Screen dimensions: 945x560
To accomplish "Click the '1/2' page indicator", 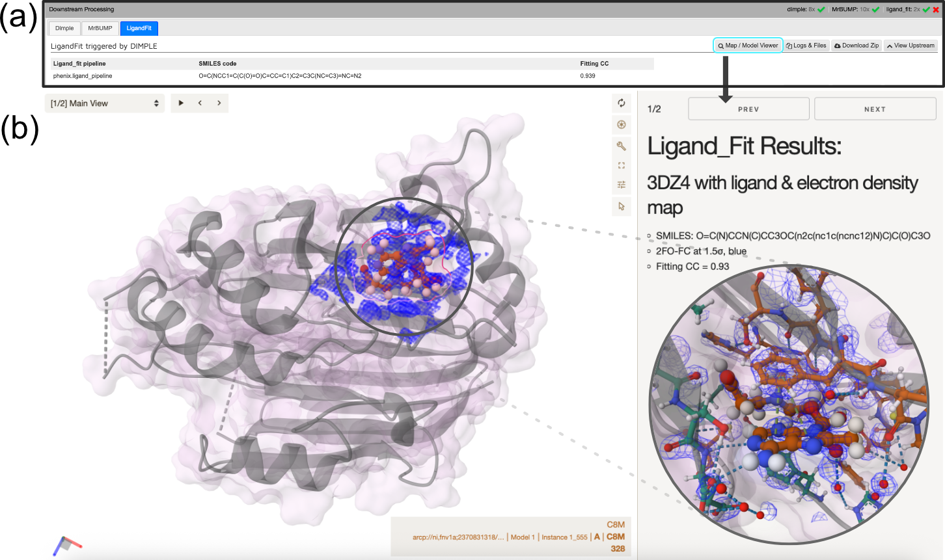I will (654, 109).
